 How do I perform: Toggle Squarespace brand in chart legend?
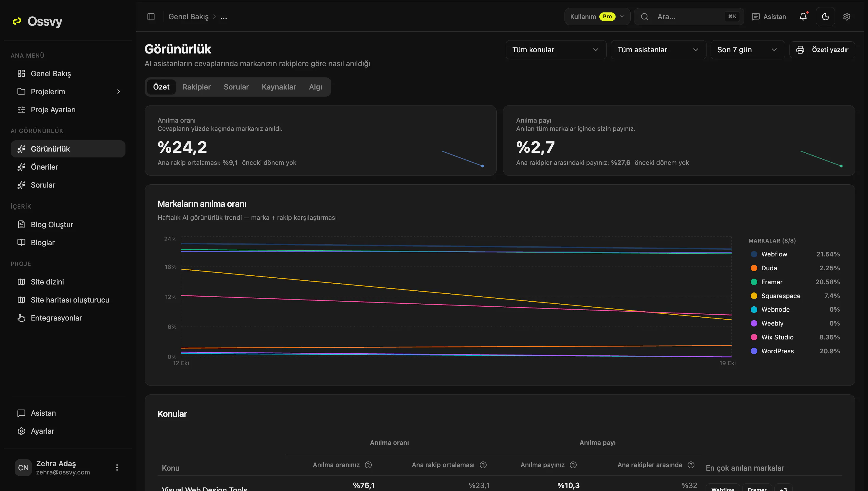point(795,296)
